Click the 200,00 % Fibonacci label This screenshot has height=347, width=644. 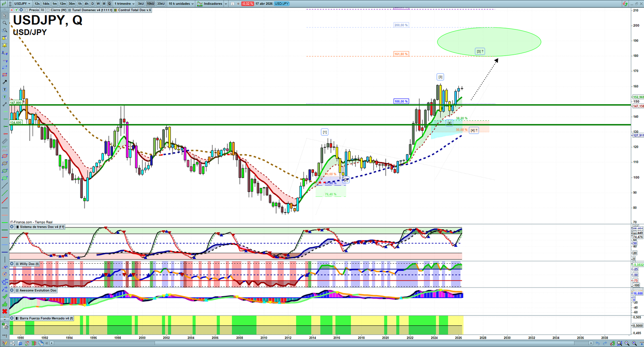(x=401, y=25)
